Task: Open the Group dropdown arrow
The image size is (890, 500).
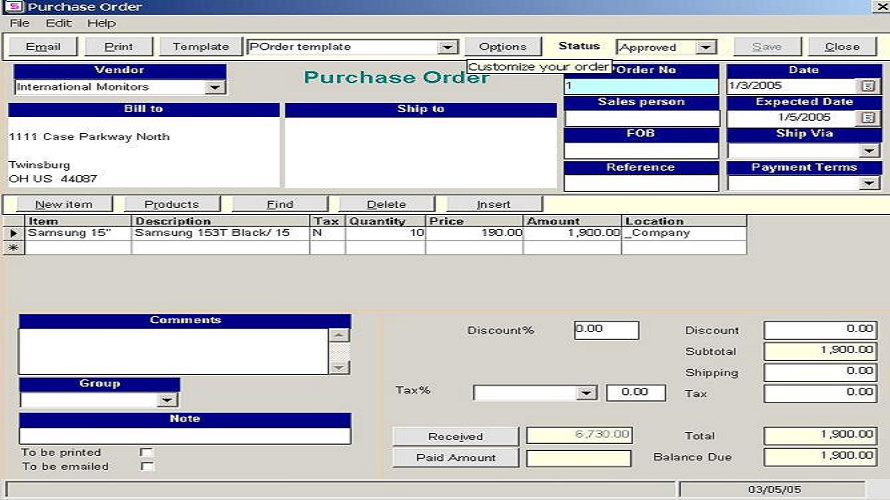Action: [x=166, y=400]
